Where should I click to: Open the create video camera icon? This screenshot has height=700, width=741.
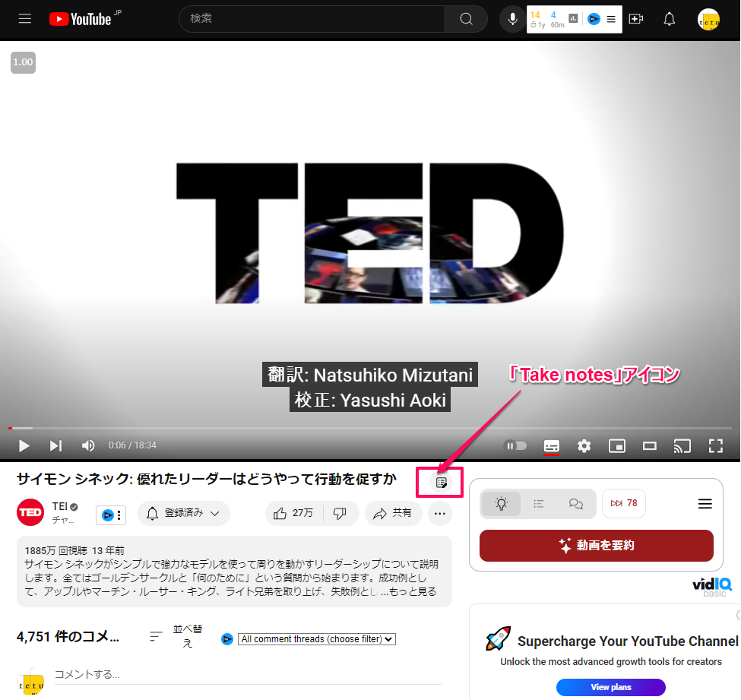(x=636, y=19)
